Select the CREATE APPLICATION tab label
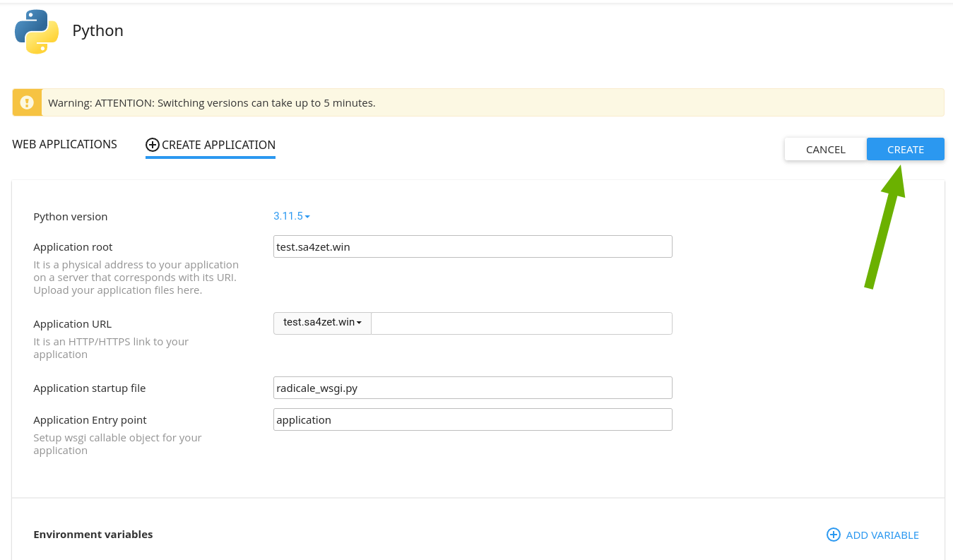The width and height of the screenshot is (953, 560). (218, 145)
